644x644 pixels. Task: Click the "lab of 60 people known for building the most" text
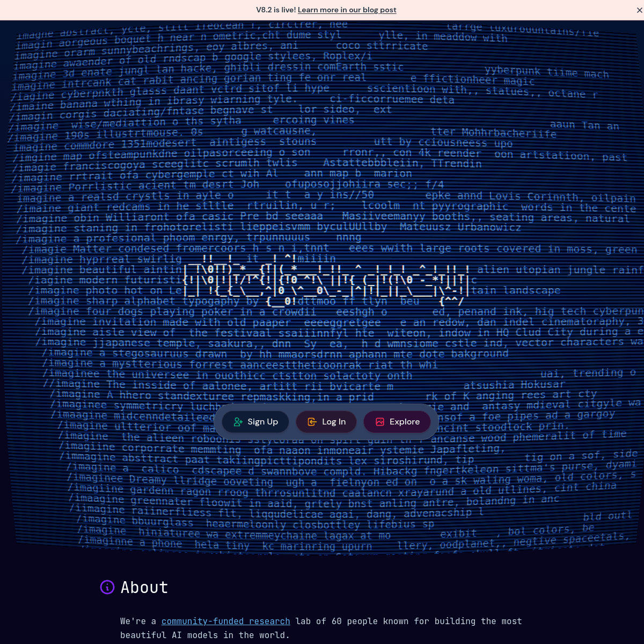pos(409,621)
